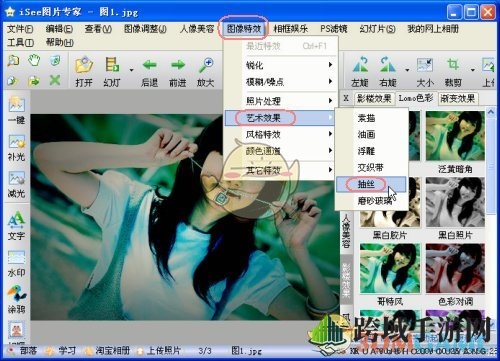Choose 素描 from the submenu
500x361 pixels.
(x=371, y=118)
